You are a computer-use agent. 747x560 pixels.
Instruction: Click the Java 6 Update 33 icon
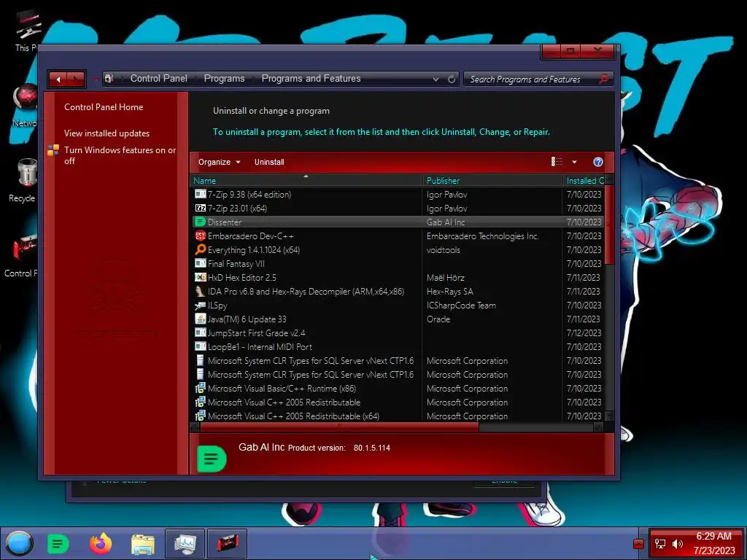[x=200, y=319]
